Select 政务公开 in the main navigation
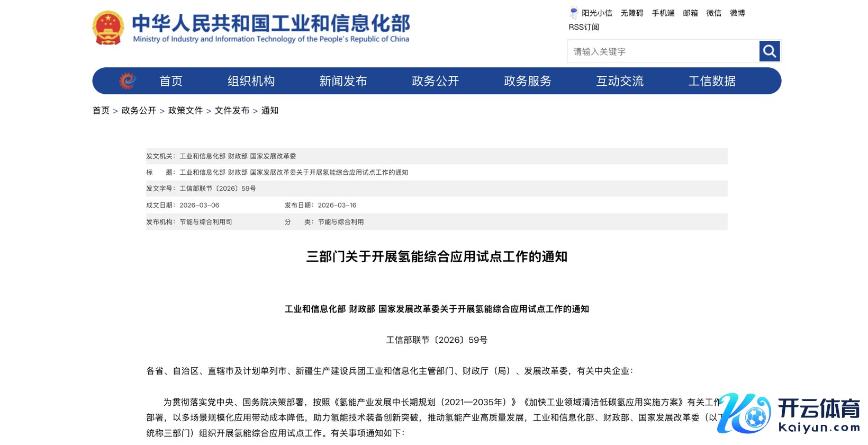The width and height of the screenshot is (868, 445). (435, 81)
